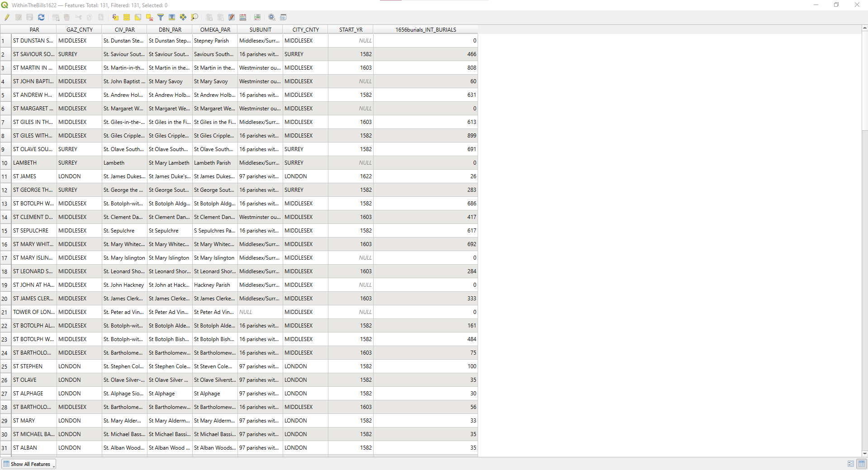Toggle editing mode with the pencil icon
Image resolution: width=868 pixels, height=470 pixels.
tap(7, 17)
